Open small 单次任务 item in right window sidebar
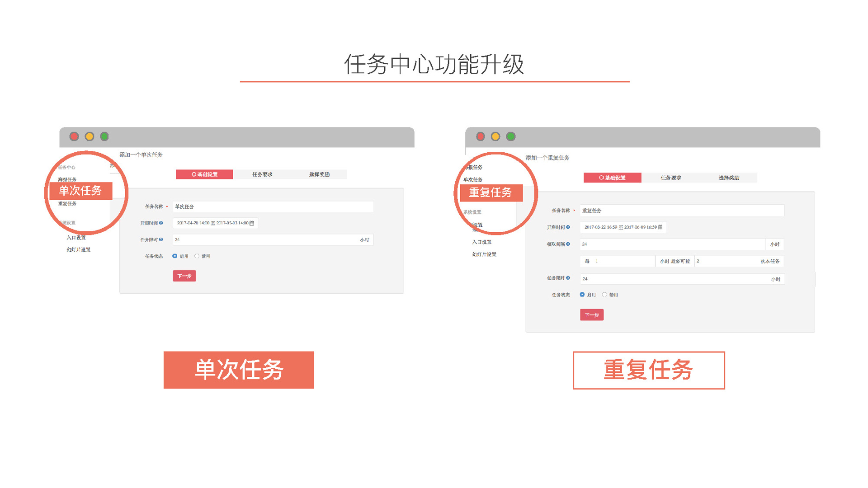 coord(473,180)
